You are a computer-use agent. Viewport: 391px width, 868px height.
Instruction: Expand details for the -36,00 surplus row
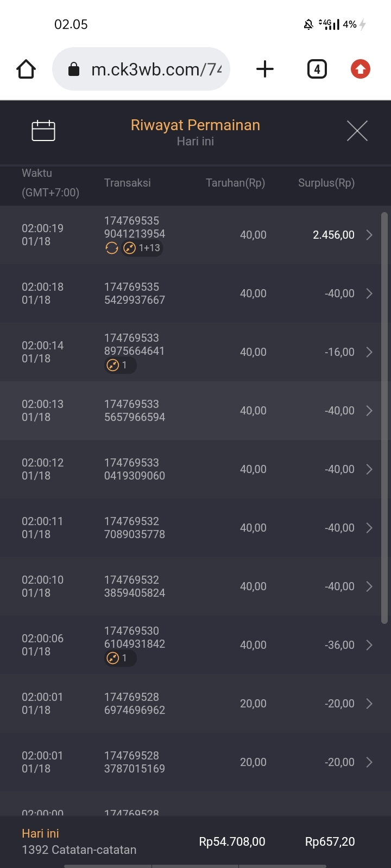(369, 645)
